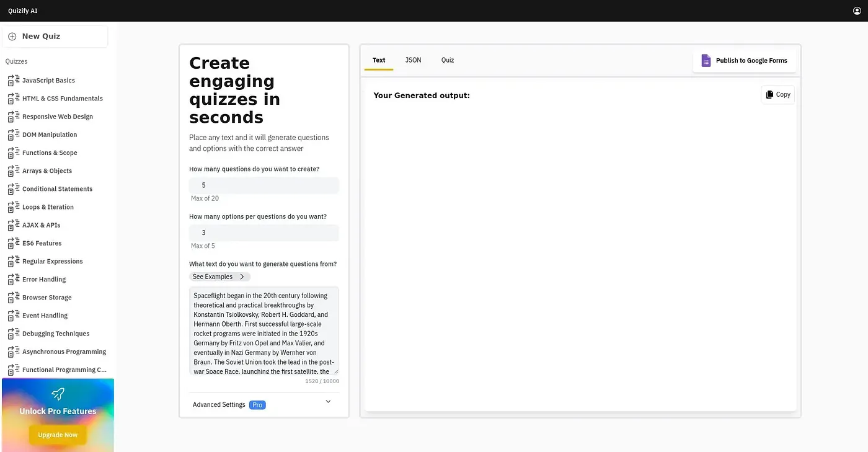The height and width of the screenshot is (452, 868).
Task: Select the Loops & Iteration quiz
Action: pos(48,207)
